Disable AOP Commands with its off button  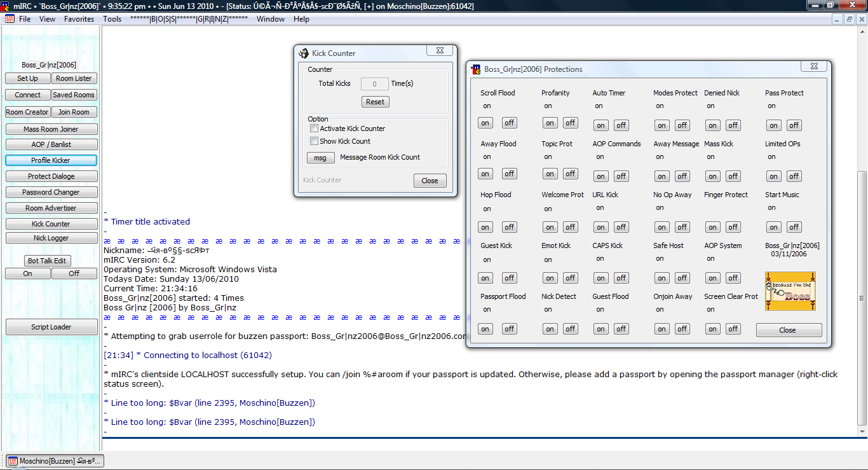[x=621, y=176]
